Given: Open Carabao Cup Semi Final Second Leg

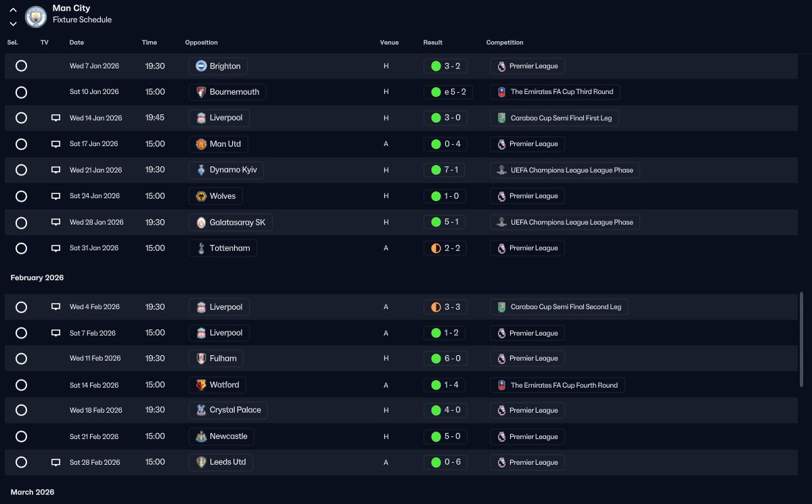Looking at the screenshot, I should tap(559, 307).
